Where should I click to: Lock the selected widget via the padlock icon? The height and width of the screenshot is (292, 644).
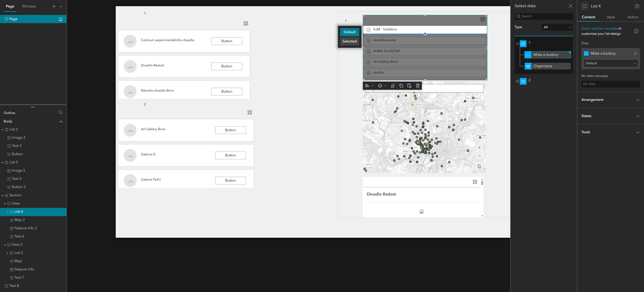[393, 86]
